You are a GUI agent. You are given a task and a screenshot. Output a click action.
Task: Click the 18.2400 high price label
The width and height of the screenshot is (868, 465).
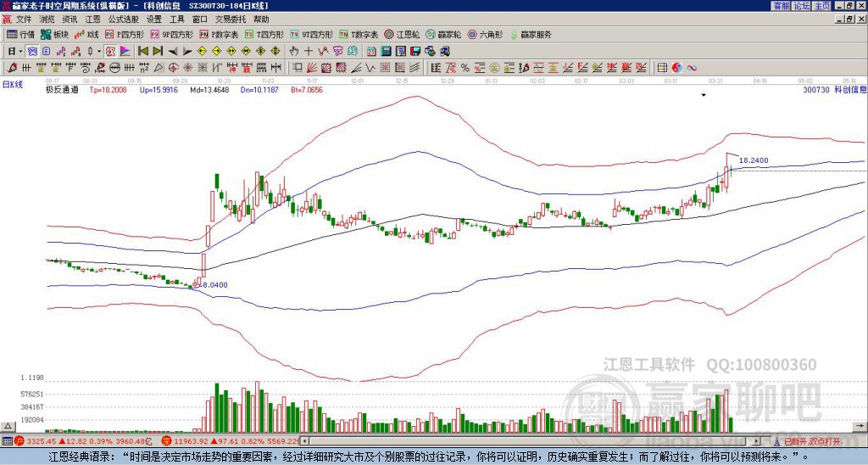tap(754, 160)
